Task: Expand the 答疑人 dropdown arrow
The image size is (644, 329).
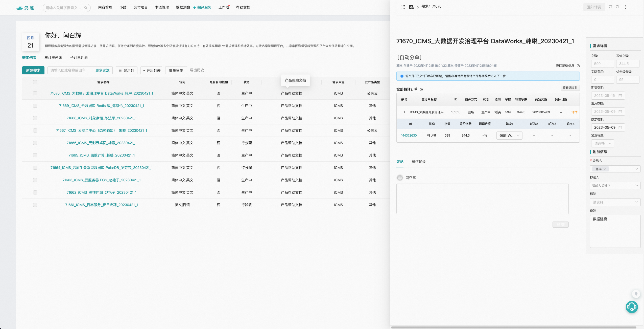Action: click(x=636, y=169)
